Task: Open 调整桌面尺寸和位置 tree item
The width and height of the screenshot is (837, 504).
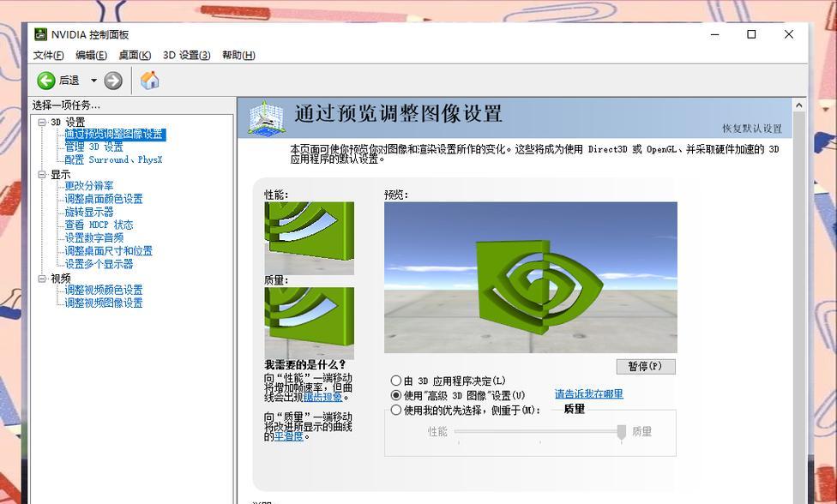Action: pos(108,250)
